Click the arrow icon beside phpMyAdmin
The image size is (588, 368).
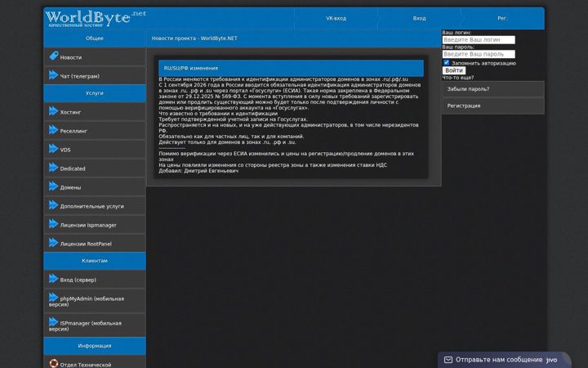click(54, 297)
